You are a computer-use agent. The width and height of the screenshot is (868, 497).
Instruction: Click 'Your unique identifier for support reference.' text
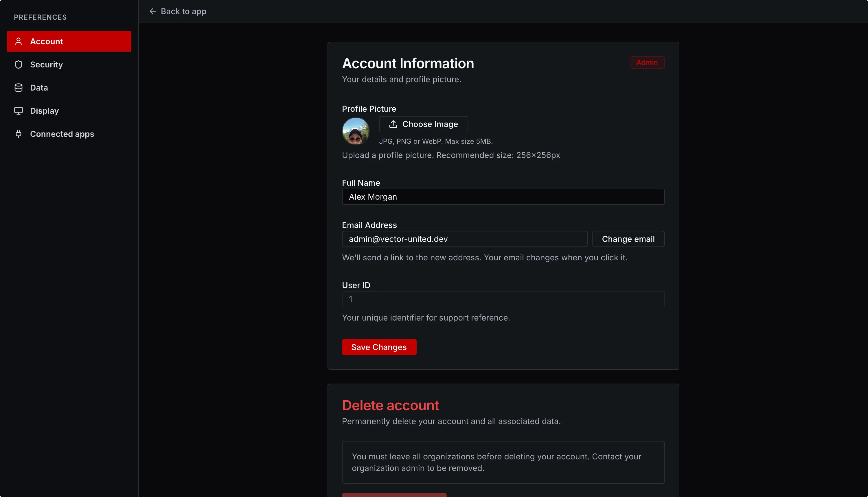[x=426, y=318]
